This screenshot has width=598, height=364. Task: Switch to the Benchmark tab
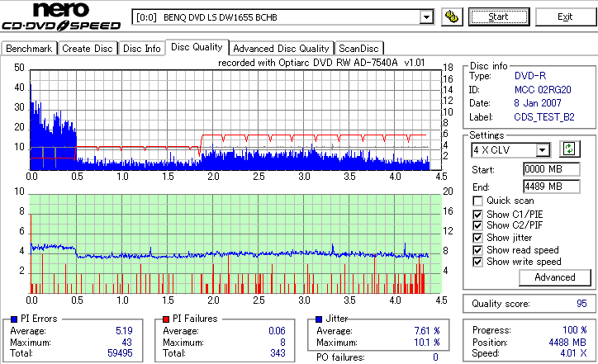[x=29, y=49]
